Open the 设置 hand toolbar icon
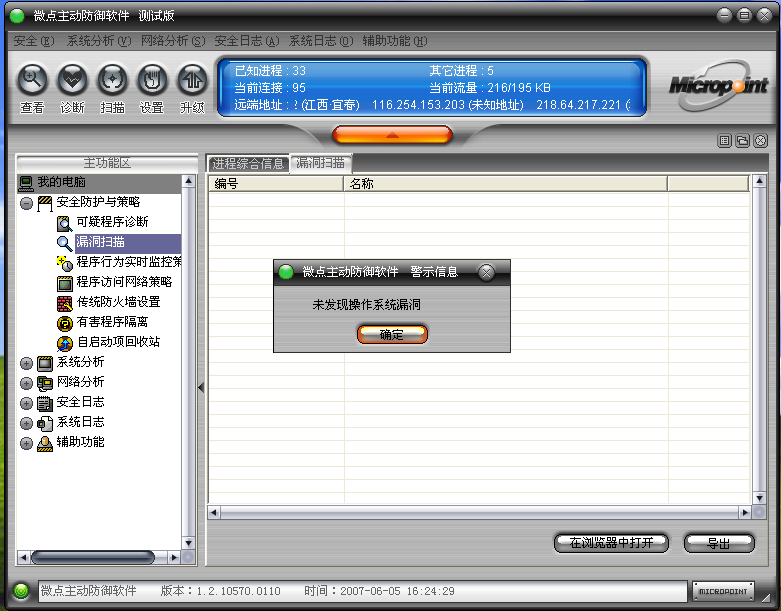Screen dimensions: 781x611 tap(152, 80)
